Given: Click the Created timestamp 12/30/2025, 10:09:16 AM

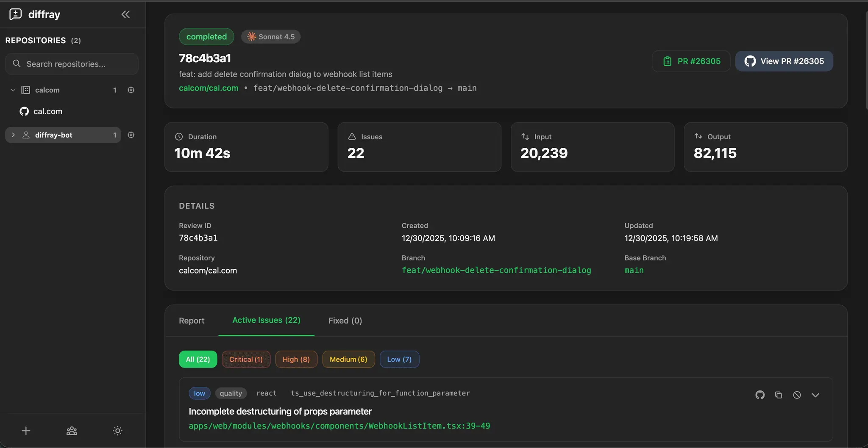Looking at the screenshot, I should click(x=448, y=238).
